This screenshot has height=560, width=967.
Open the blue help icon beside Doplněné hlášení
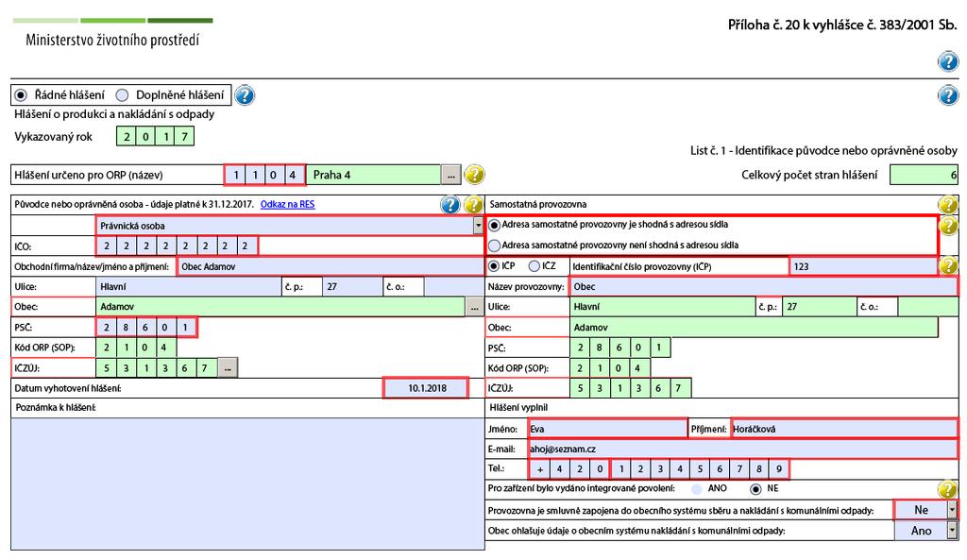(245, 95)
